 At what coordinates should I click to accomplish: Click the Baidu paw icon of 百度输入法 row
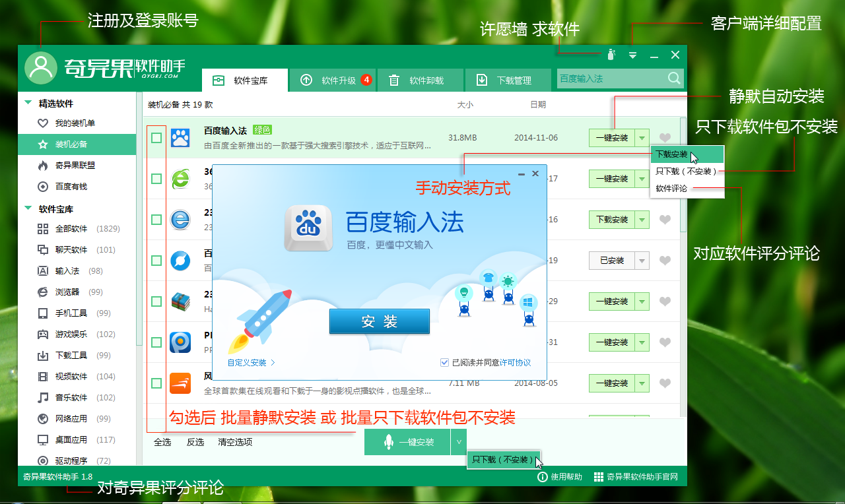(x=180, y=138)
